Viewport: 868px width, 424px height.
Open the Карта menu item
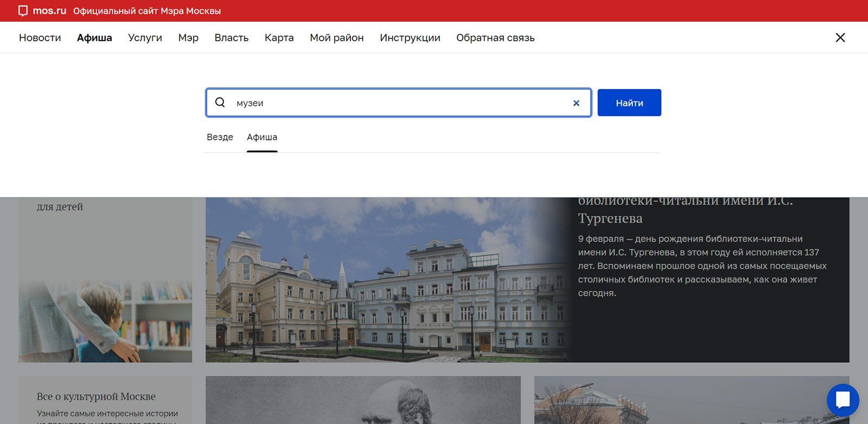[279, 38]
